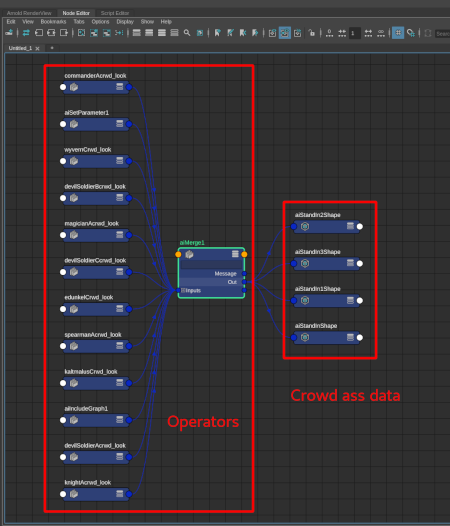Click the input port of aiStandIn2Shape node
This screenshot has height=526, width=450.
[294, 226]
